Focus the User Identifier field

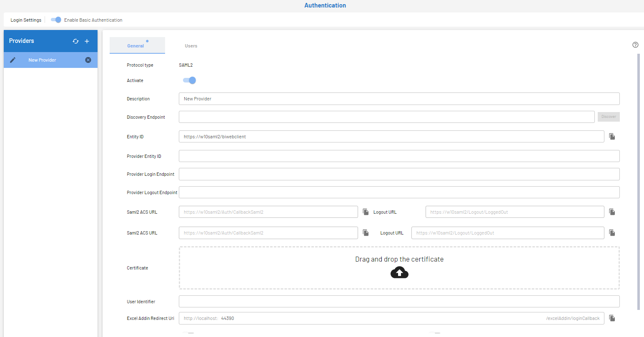(399, 302)
